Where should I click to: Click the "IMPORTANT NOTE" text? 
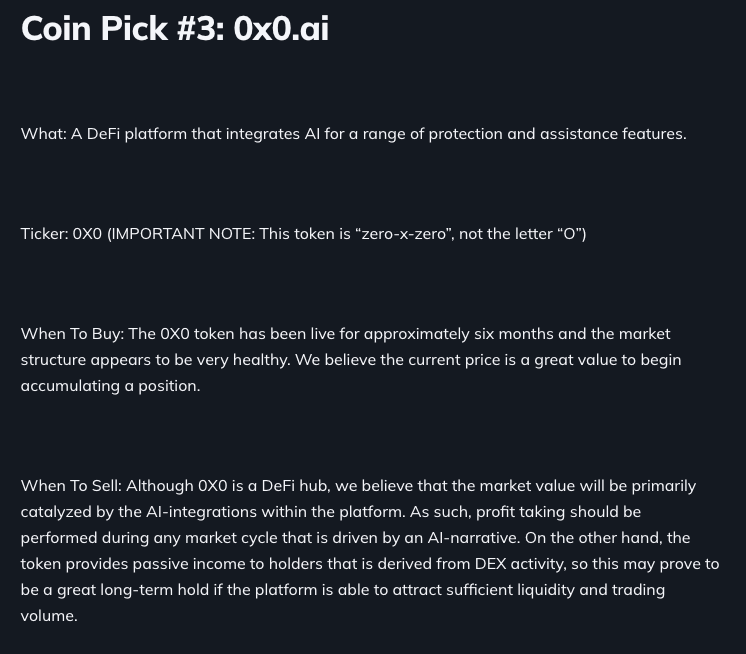click(x=183, y=234)
